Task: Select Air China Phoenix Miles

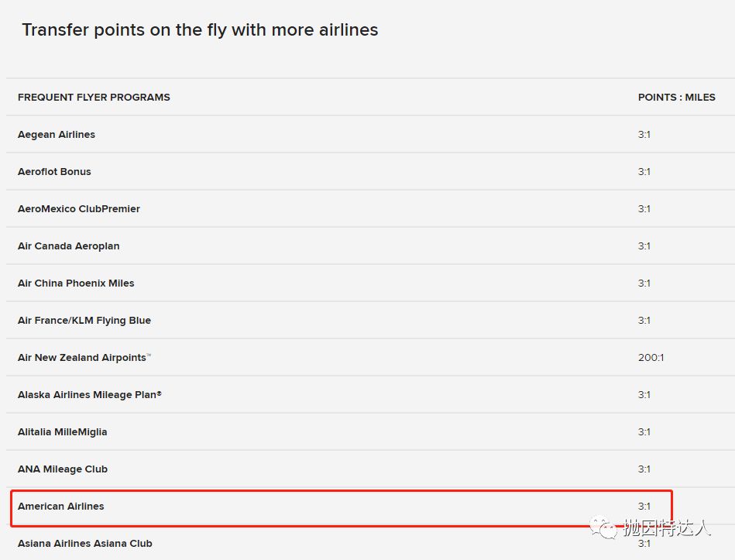Action: click(x=76, y=283)
